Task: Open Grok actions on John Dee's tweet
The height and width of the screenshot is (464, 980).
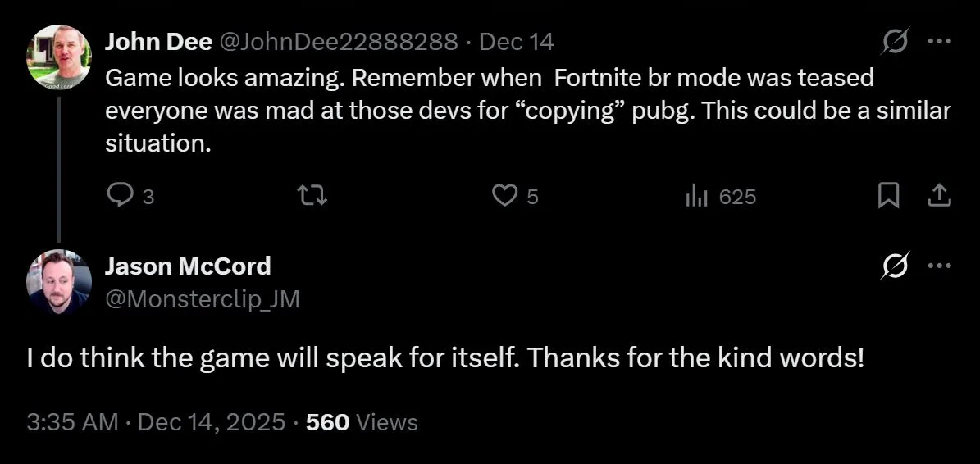Action: point(896,42)
